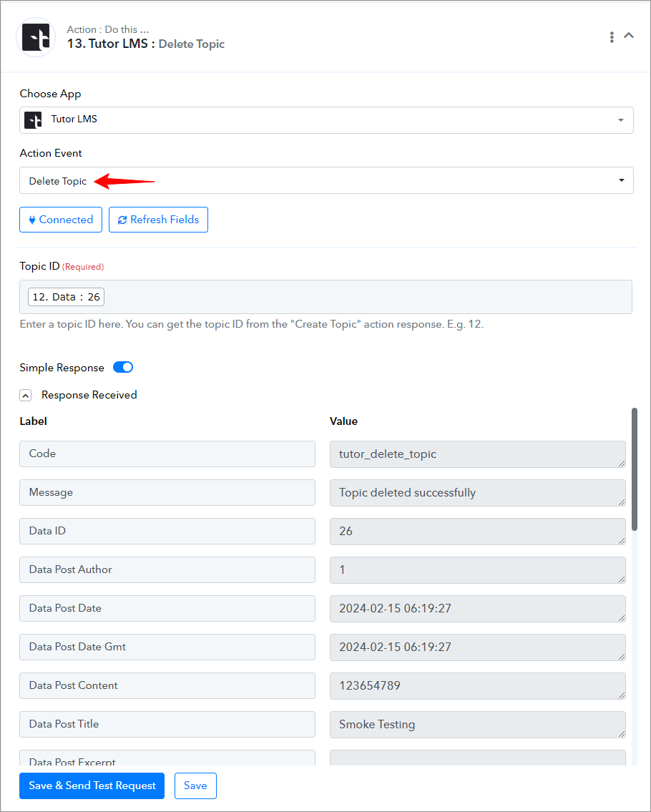Click the Topic ID help text
The width and height of the screenshot is (651, 812).
(x=252, y=324)
